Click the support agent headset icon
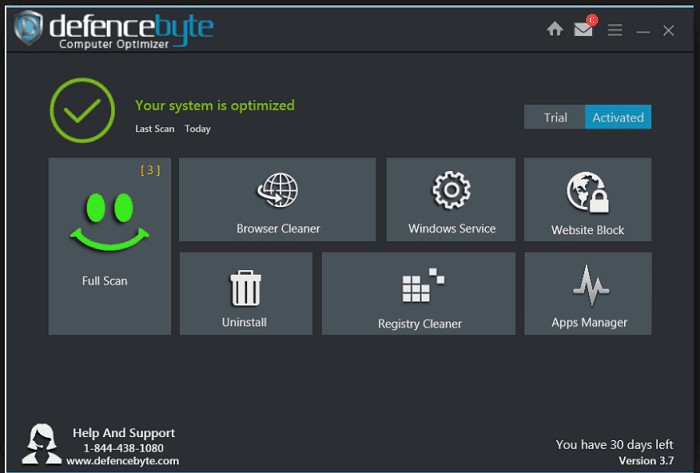This screenshot has width=700, height=473. (42, 444)
